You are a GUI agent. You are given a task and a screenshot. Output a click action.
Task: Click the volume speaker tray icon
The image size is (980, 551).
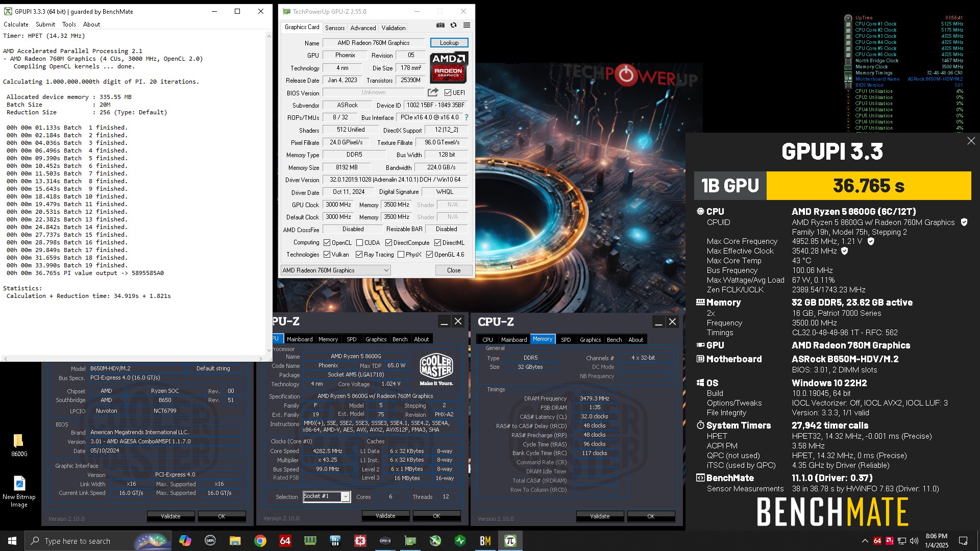point(914,541)
